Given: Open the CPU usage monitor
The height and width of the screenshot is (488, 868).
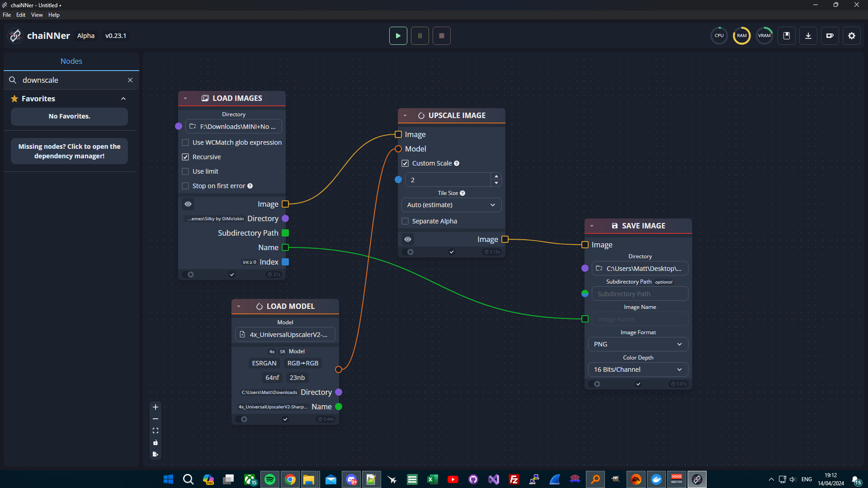Looking at the screenshot, I should pyautogui.click(x=719, y=36).
